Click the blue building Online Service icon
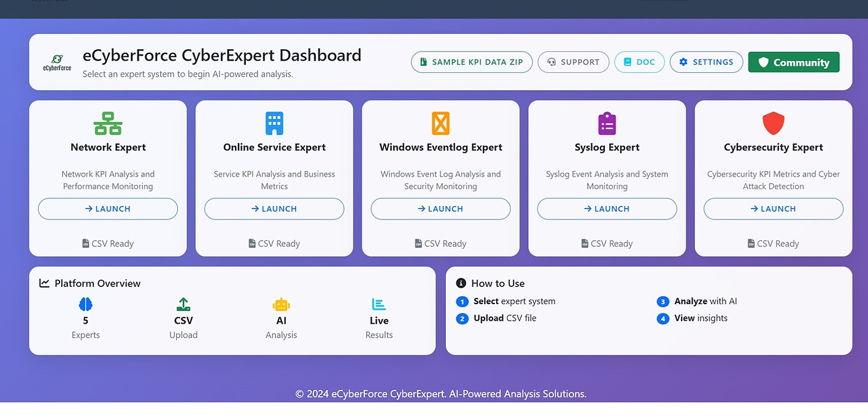 274,123
